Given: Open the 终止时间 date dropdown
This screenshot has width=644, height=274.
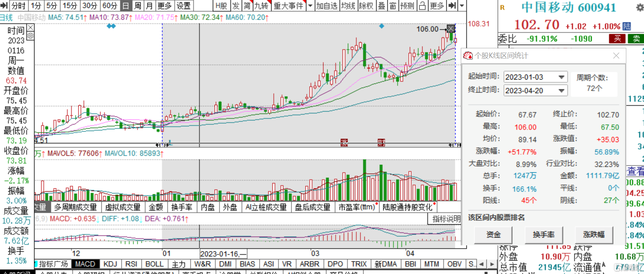Looking at the screenshot, I should (x=561, y=91).
